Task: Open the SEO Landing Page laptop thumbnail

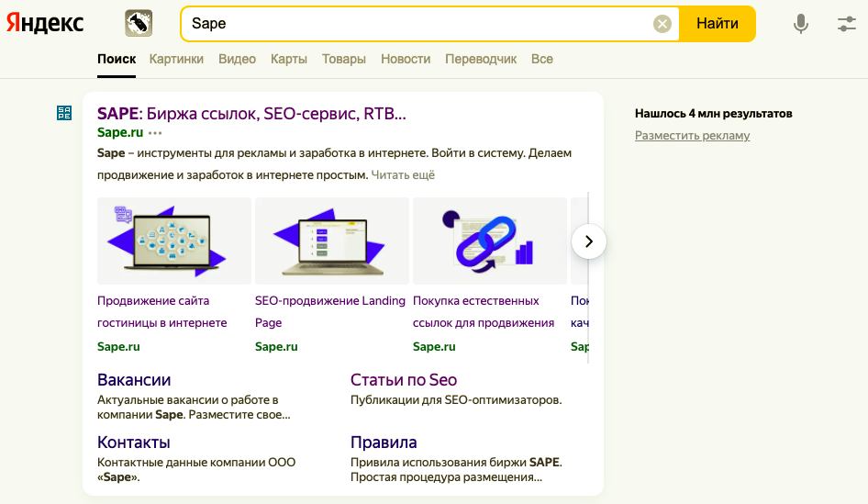Action: [332, 241]
